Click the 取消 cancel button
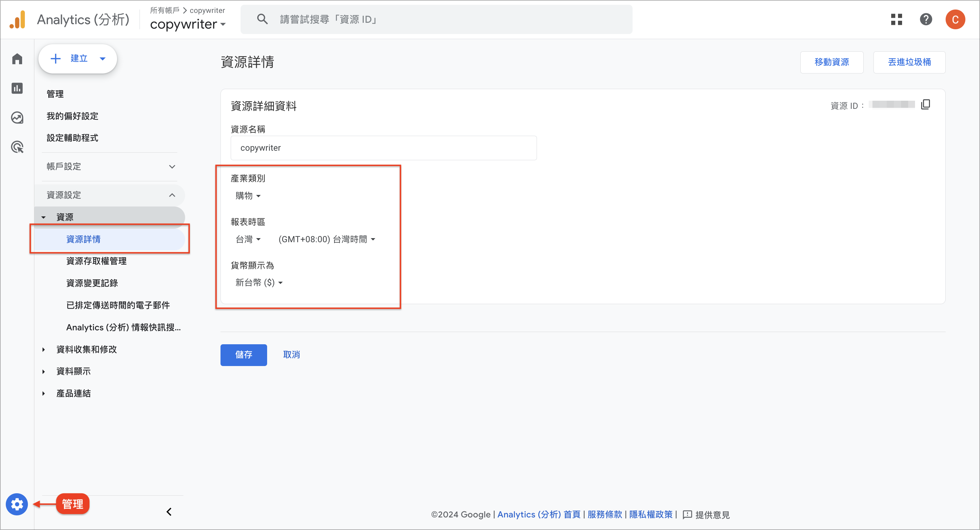This screenshot has height=530, width=980. (291, 355)
